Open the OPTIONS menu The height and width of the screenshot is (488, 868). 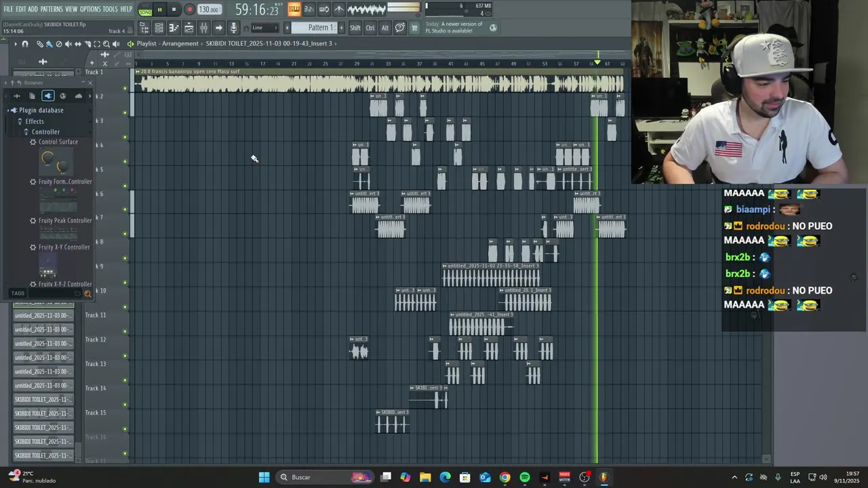(x=90, y=9)
